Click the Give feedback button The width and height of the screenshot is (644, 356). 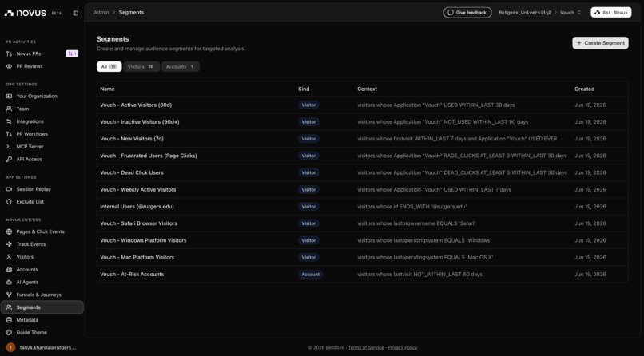coord(467,13)
